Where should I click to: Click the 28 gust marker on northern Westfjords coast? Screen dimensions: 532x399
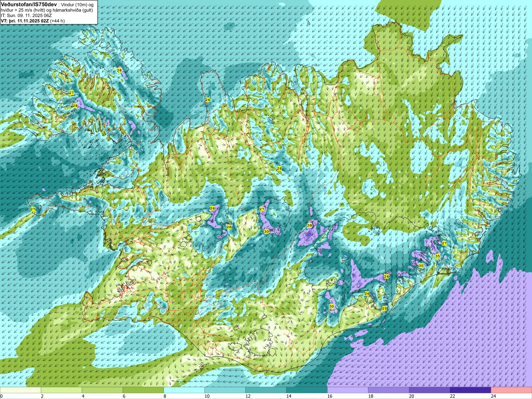119,70
